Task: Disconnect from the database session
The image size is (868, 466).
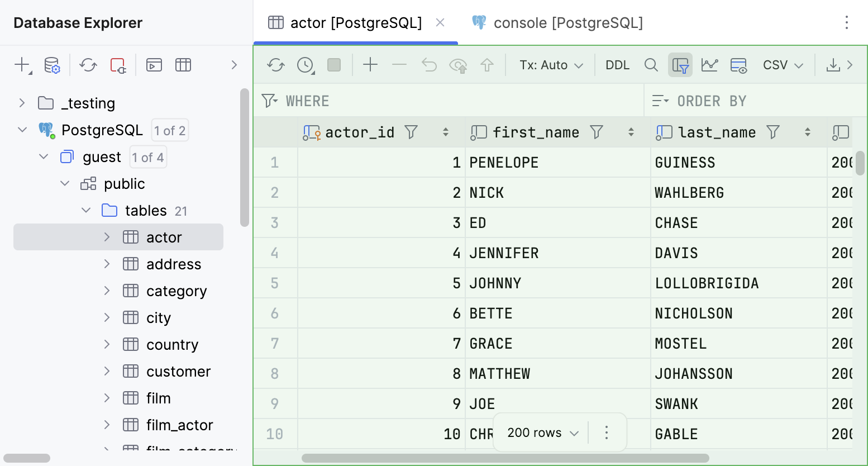Action: pyautogui.click(x=117, y=65)
